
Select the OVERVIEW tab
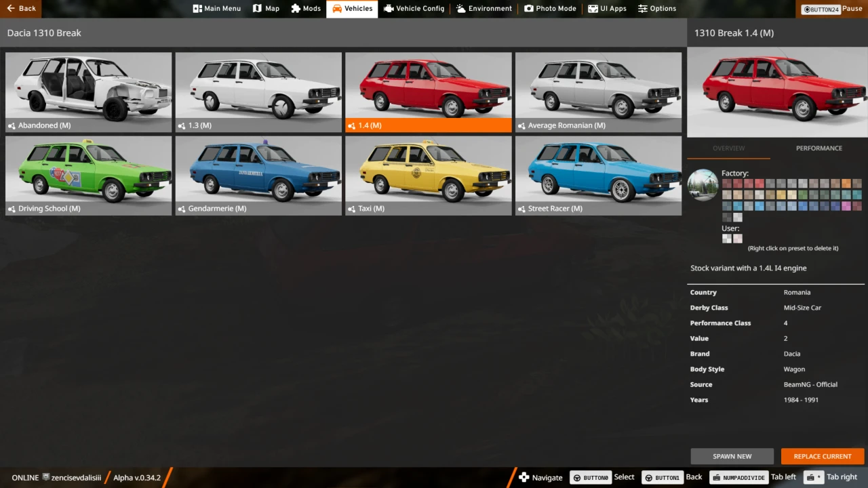coord(728,148)
